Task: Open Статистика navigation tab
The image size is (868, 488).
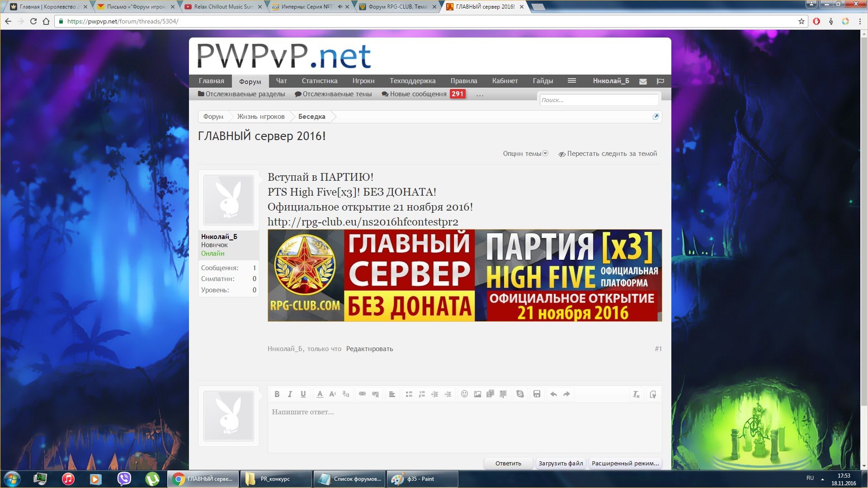Action: point(319,81)
